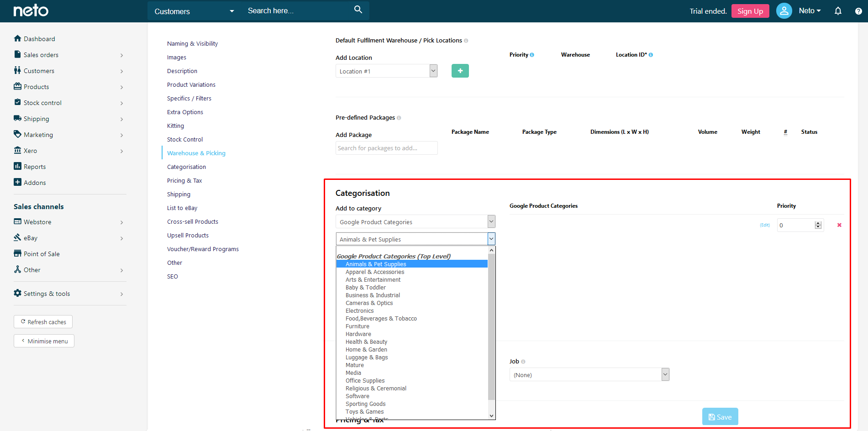Click the Save button
The height and width of the screenshot is (431, 868).
point(720,416)
